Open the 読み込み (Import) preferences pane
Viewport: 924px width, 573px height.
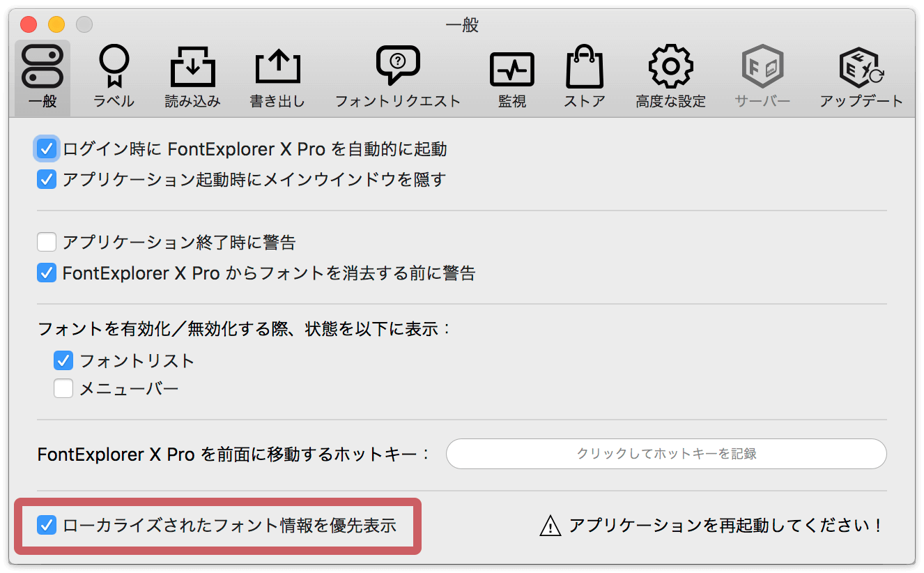[192, 77]
